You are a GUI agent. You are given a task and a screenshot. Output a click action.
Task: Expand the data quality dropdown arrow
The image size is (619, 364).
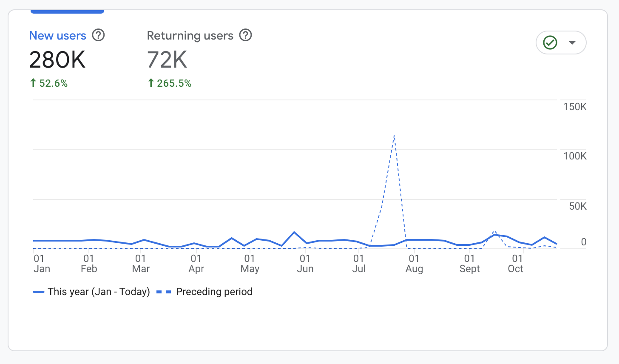point(572,43)
